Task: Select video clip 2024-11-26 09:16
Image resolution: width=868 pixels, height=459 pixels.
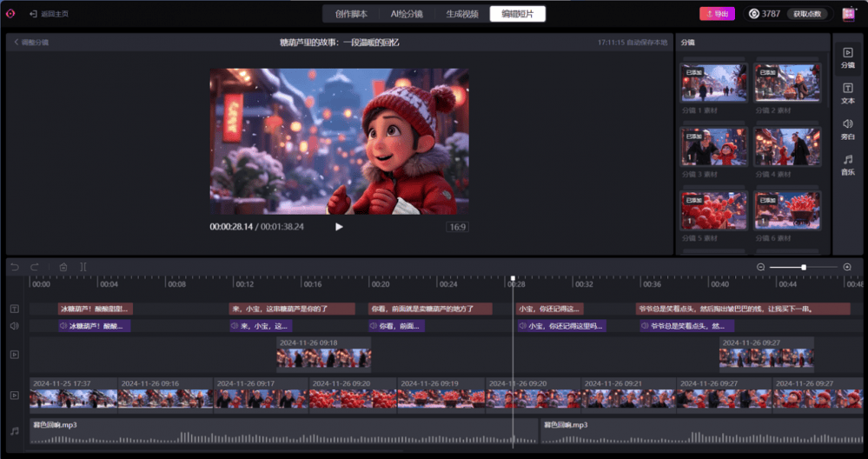Action: [x=165, y=396]
